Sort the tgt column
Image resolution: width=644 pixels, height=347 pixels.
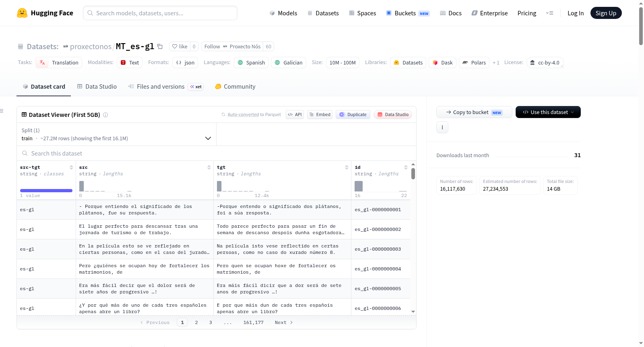[347, 167]
